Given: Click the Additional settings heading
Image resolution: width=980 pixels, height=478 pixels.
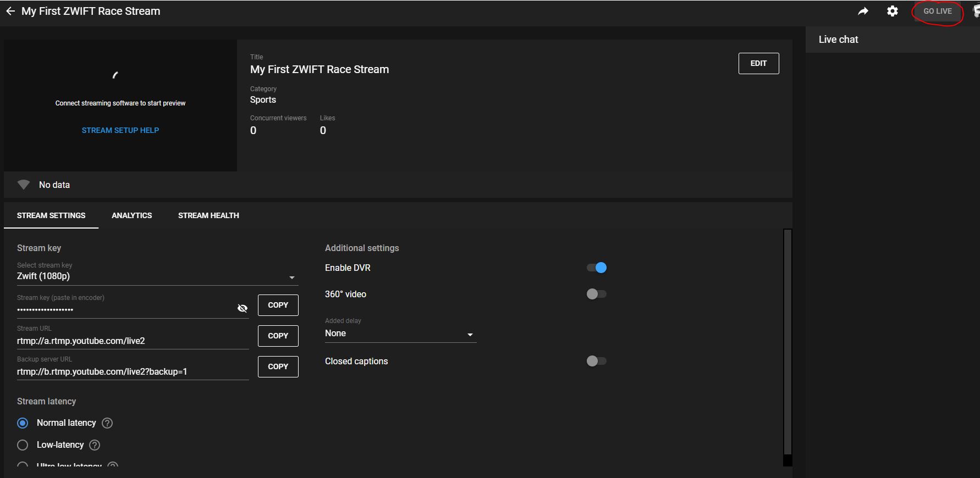Looking at the screenshot, I should 362,248.
